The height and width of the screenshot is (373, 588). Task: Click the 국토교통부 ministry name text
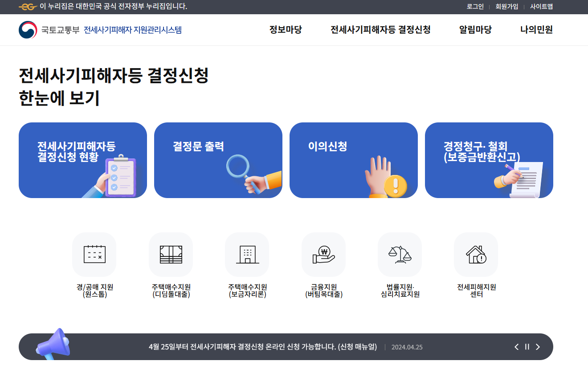(x=61, y=30)
